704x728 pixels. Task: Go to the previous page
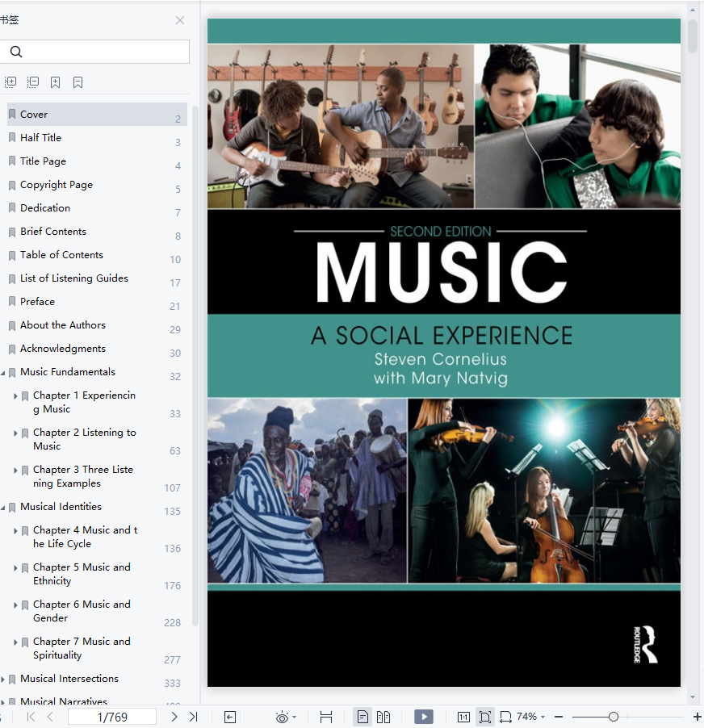(x=50, y=717)
